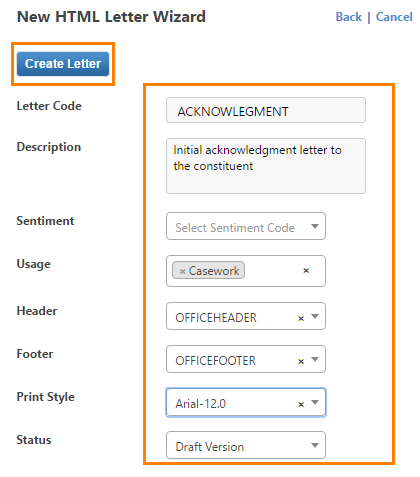Cancel the New HTML Letter Wizard

(394, 17)
